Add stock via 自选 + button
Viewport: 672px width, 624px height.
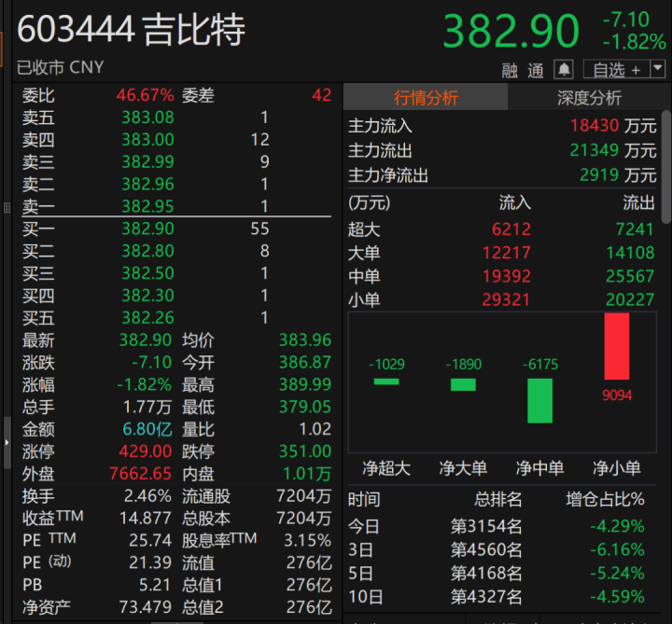click(x=616, y=69)
